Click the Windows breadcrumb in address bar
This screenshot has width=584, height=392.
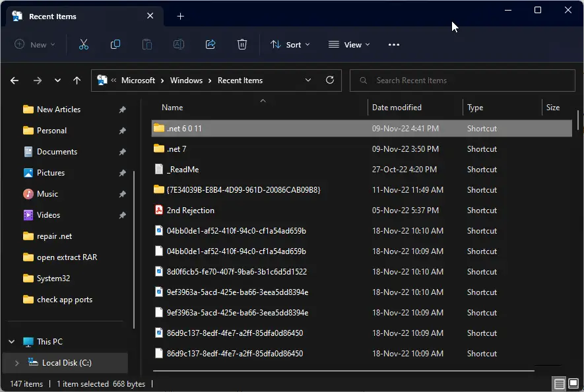point(186,81)
